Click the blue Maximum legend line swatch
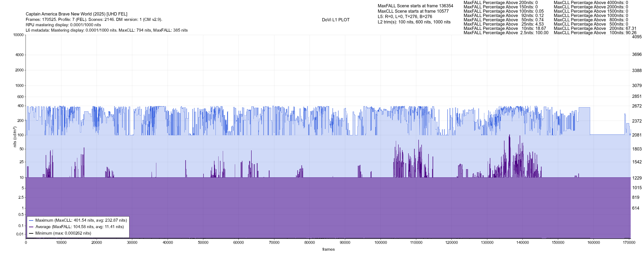644x258 pixels. pos(31,220)
